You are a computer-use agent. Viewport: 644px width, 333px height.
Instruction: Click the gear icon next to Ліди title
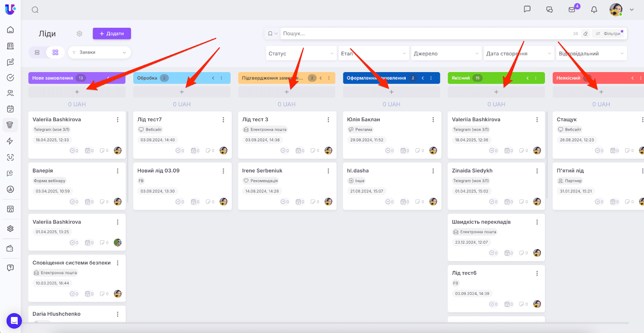[x=80, y=34]
